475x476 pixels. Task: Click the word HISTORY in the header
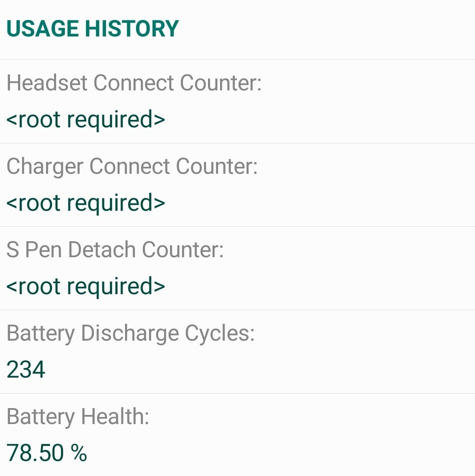click(132, 28)
